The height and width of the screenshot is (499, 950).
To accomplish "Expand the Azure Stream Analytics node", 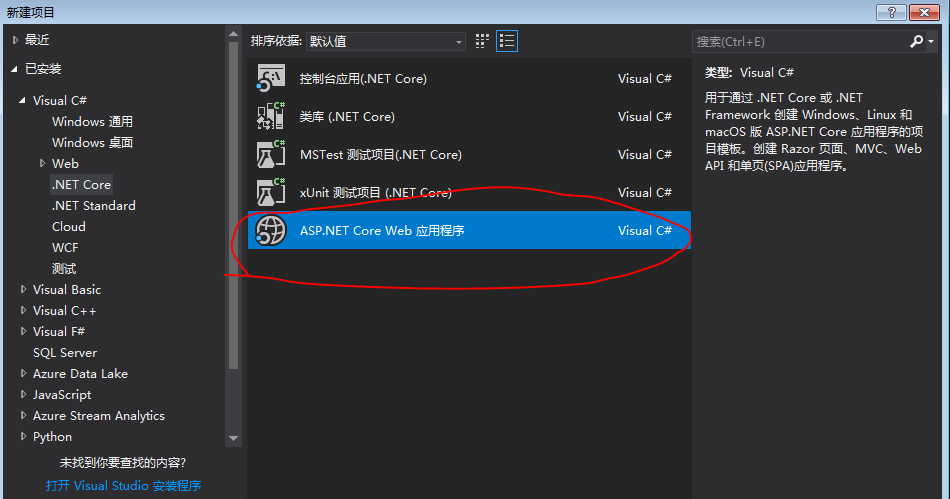I will [24, 415].
